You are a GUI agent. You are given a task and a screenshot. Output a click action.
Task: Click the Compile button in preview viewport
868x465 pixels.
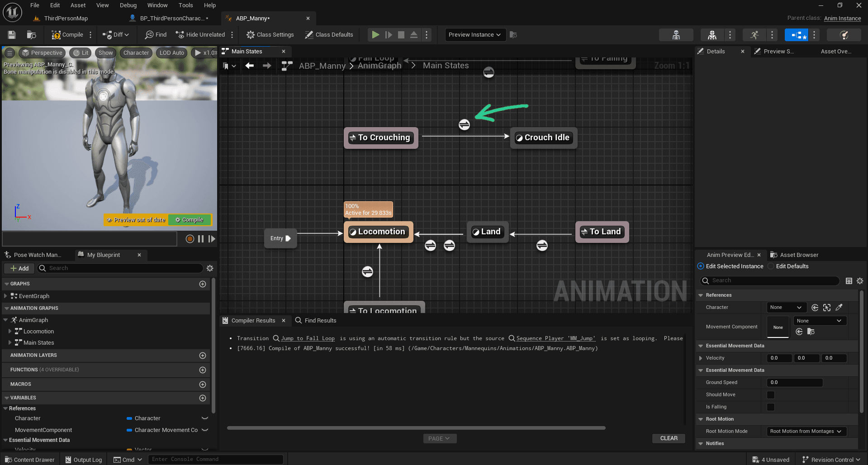coord(190,220)
